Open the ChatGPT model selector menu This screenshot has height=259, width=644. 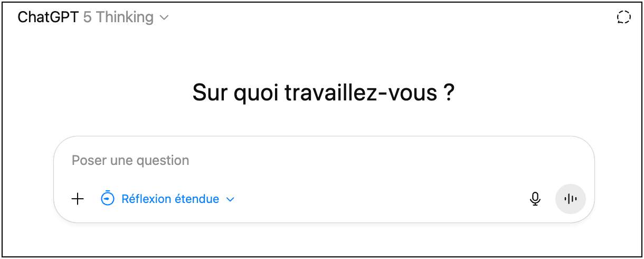pos(93,17)
